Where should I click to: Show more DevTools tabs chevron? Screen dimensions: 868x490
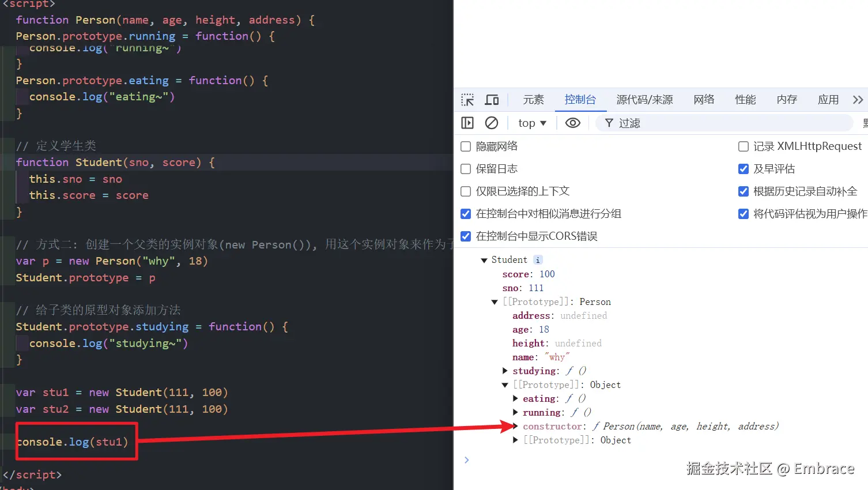[x=858, y=100]
